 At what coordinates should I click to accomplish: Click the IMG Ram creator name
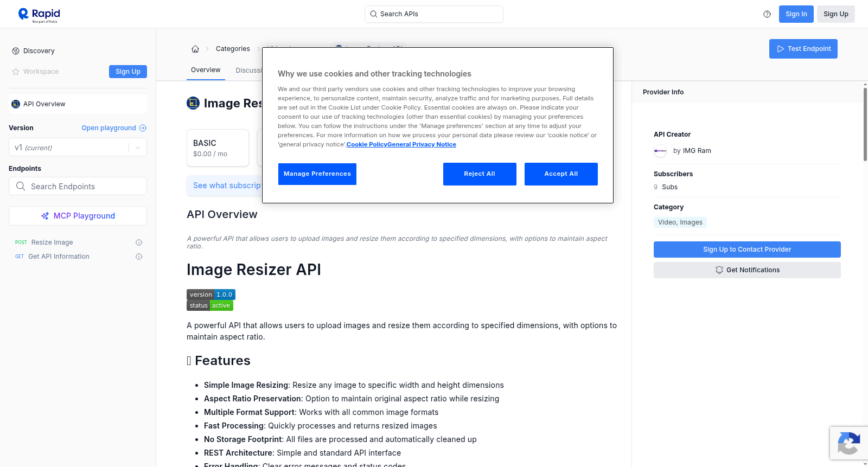pyautogui.click(x=697, y=151)
